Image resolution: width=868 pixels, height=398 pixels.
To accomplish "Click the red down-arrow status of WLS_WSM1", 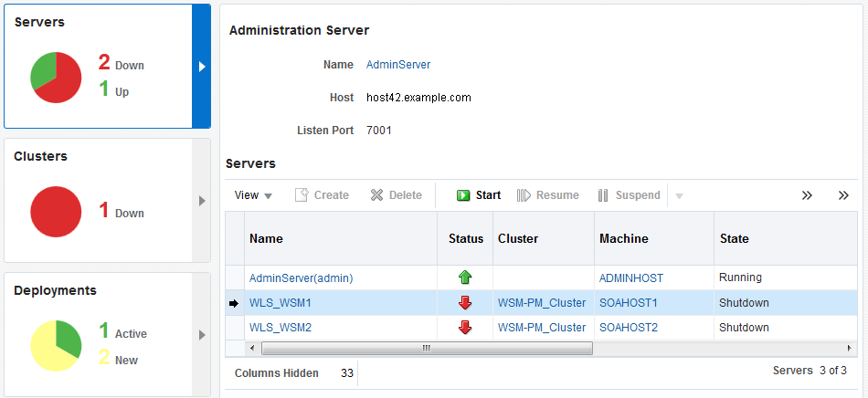I will [465, 302].
